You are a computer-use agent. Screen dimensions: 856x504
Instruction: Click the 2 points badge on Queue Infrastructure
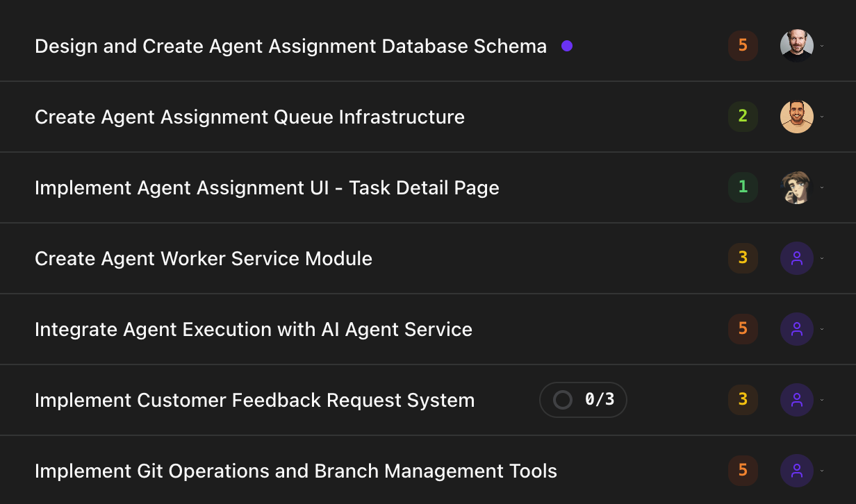743,117
